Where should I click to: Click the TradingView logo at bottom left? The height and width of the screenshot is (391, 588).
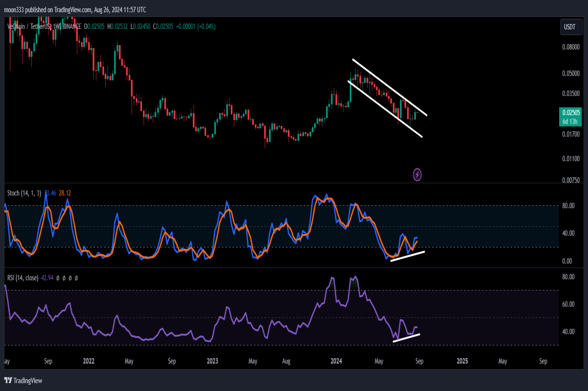(23, 381)
